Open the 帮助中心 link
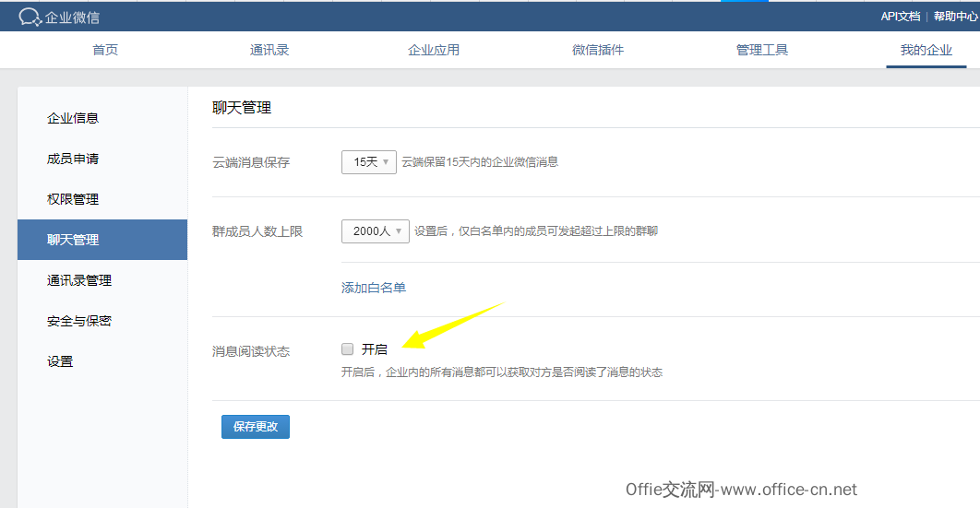This screenshot has height=508, width=980. point(956,17)
